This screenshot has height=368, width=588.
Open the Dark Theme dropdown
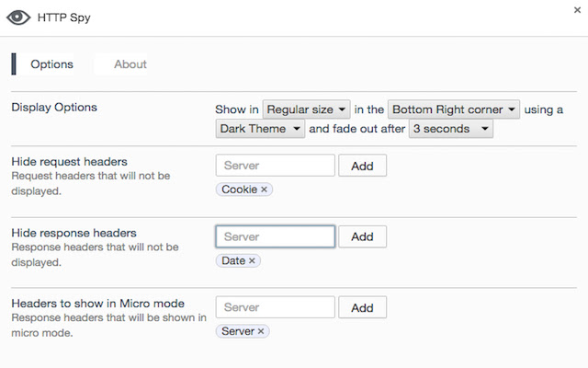(261, 129)
